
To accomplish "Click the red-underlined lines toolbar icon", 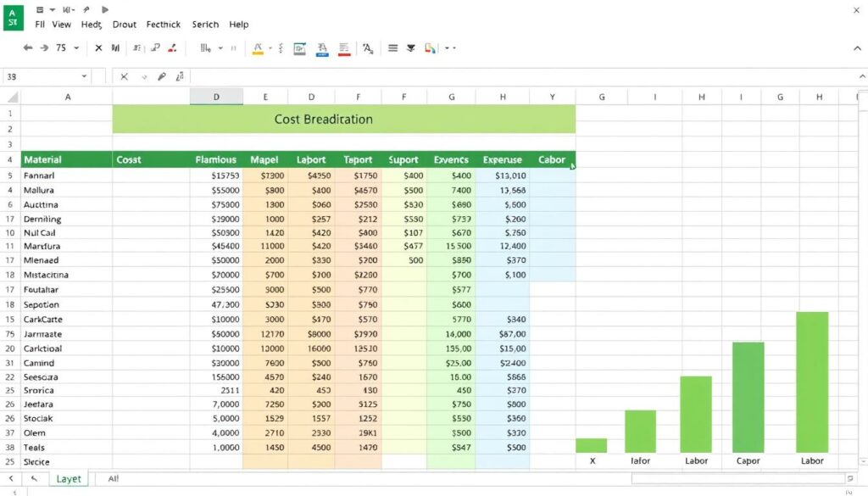I will point(344,49).
